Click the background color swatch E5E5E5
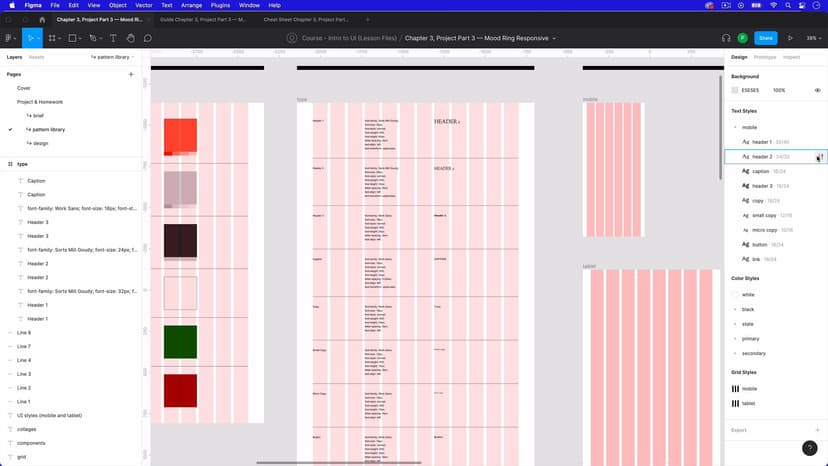Screen dimensions: 828x466 [735, 90]
